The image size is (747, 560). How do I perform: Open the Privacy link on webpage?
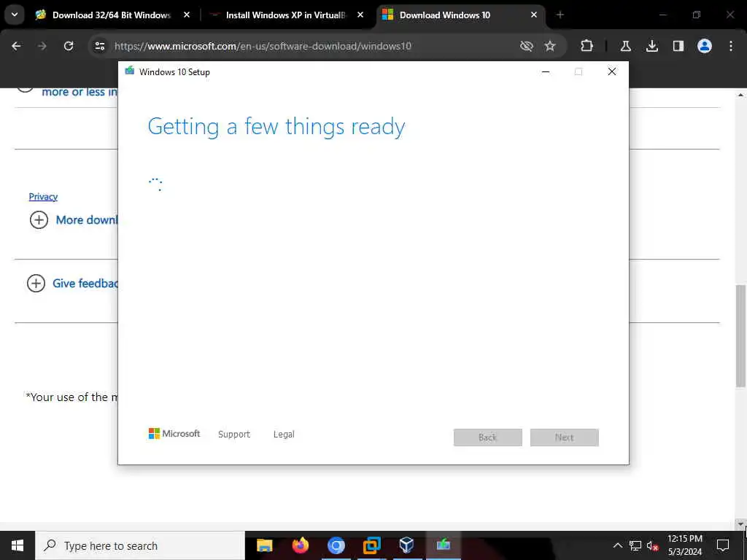tap(43, 197)
